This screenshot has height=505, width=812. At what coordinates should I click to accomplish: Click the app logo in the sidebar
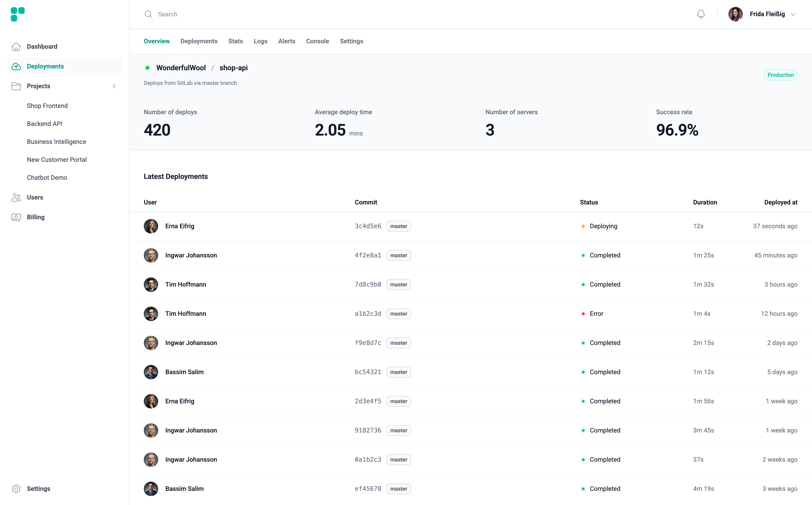(18, 14)
